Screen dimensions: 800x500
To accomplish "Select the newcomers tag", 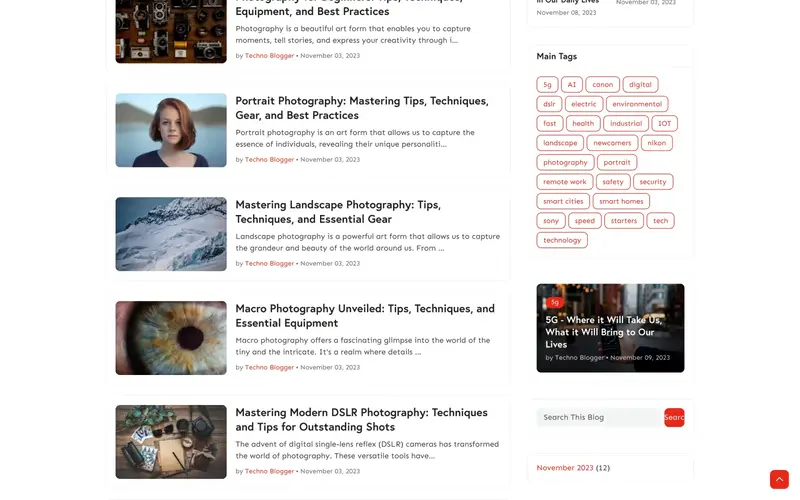I will [x=612, y=143].
